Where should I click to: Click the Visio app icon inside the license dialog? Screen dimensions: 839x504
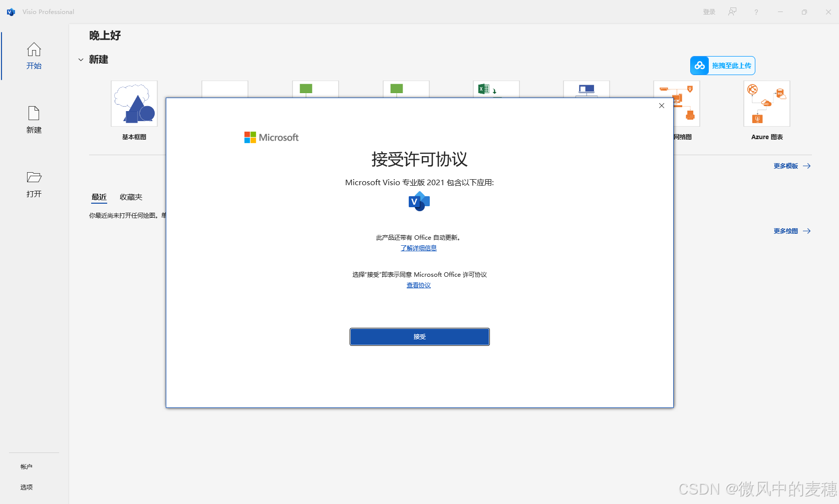click(x=419, y=201)
